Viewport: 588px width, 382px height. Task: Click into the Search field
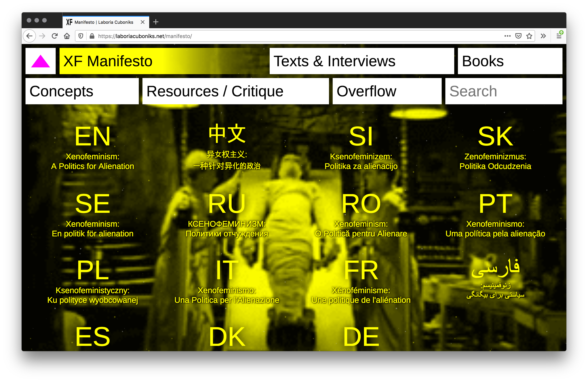tap(504, 91)
